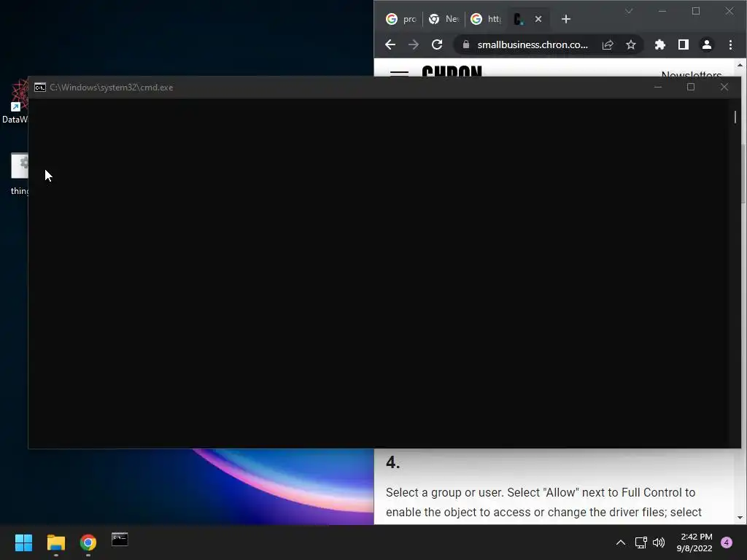
Task: Open Chrome tab search chevron
Action: (629, 11)
